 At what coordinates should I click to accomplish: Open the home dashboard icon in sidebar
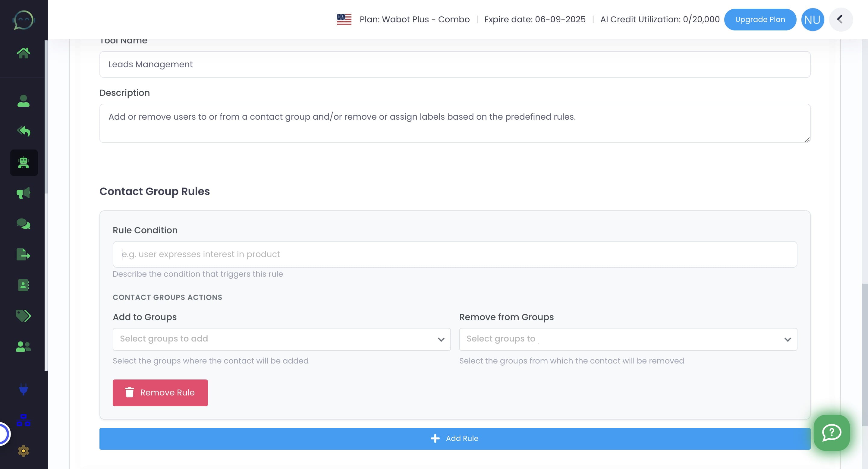point(23,52)
